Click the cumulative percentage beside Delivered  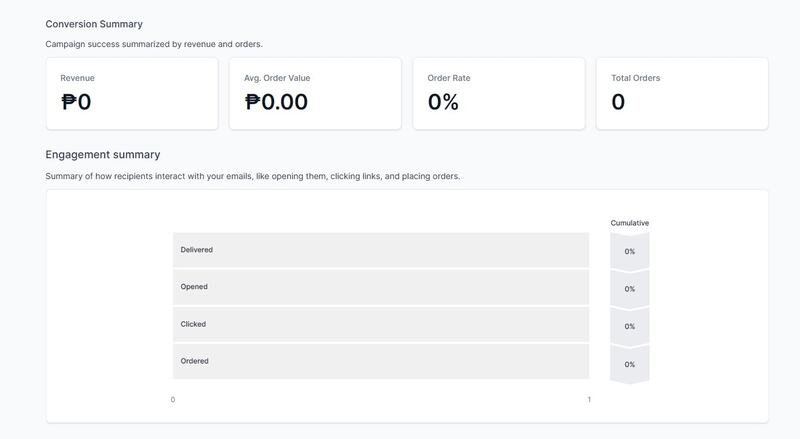[630, 251]
